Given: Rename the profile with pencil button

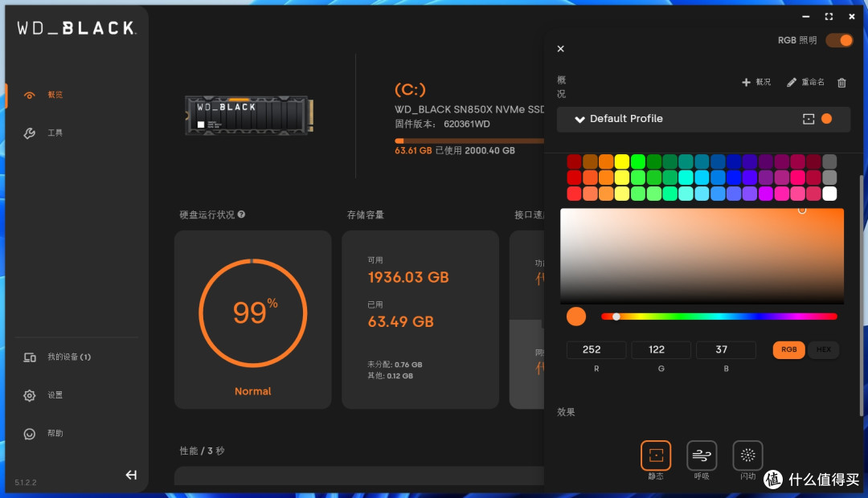Looking at the screenshot, I should tap(805, 82).
